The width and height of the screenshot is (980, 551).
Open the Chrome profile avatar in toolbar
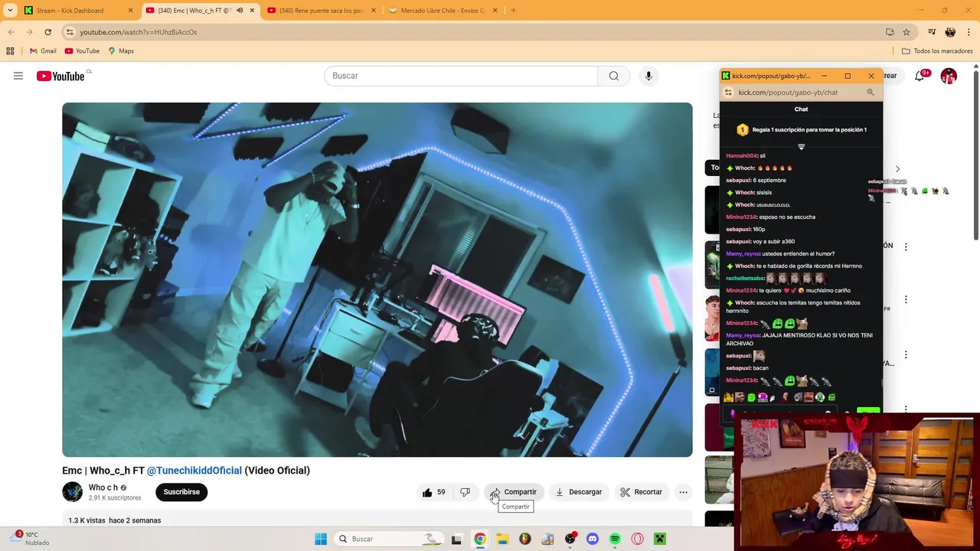point(950,32)
